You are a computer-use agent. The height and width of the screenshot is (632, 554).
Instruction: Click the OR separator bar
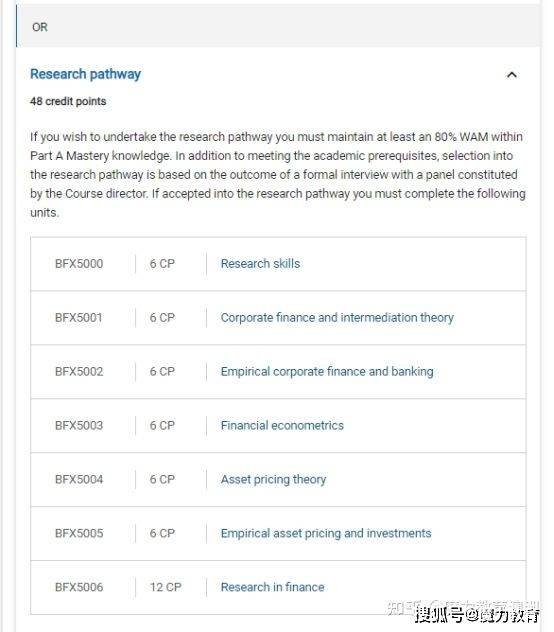pyautogui.click(x=278, y=27)
